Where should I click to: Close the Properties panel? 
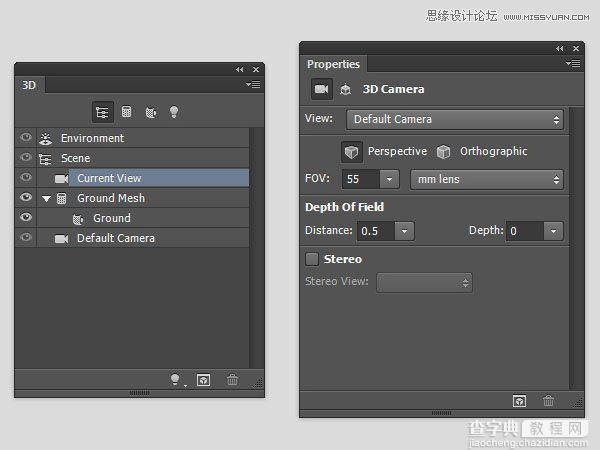point(576,48)
